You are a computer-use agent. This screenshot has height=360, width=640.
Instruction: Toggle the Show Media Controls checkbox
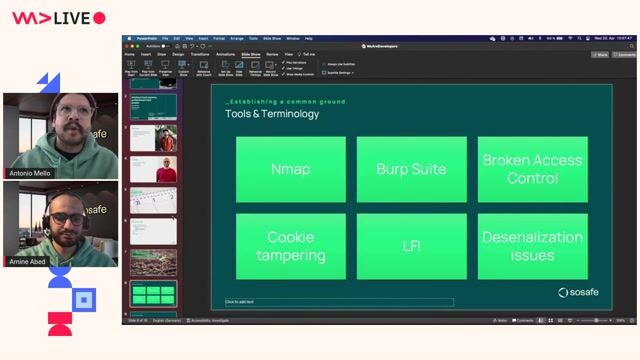coord(283,74)
